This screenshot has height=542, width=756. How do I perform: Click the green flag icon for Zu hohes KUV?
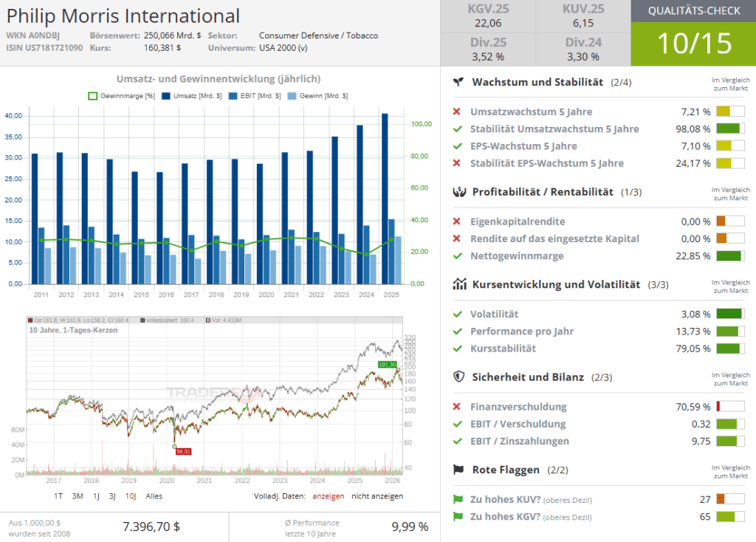coord(458,500)
